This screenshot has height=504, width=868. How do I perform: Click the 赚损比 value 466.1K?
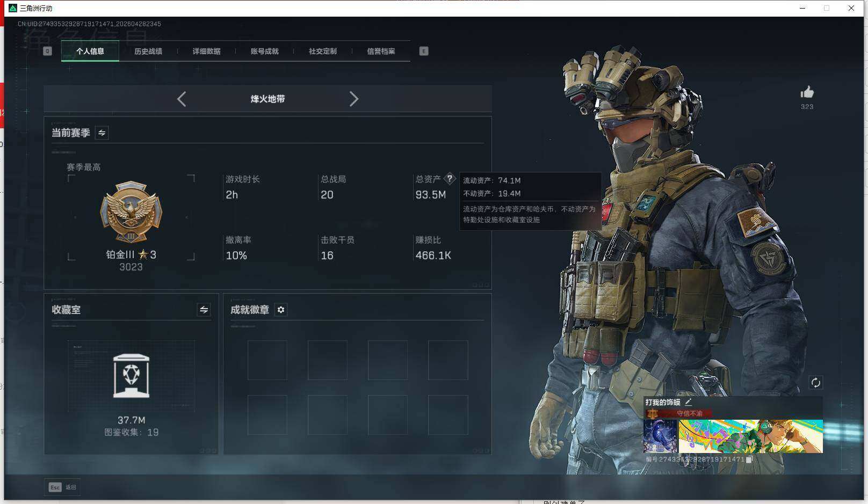433,255
